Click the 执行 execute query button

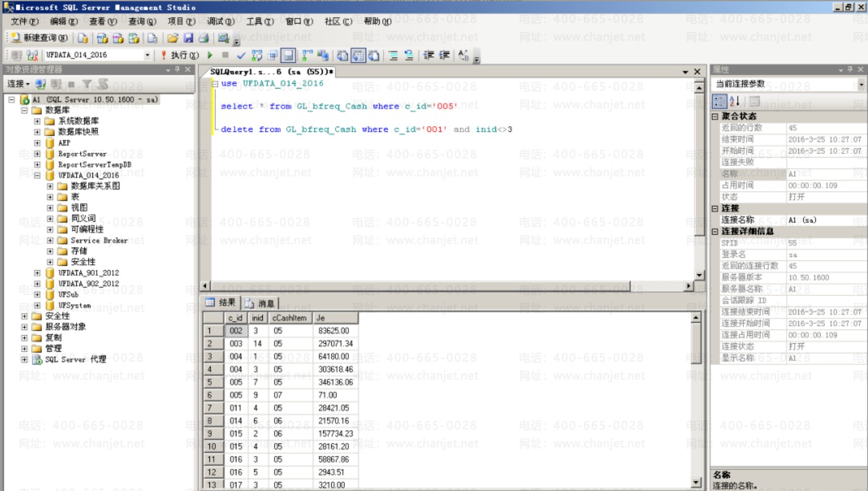tap(180, 55)
